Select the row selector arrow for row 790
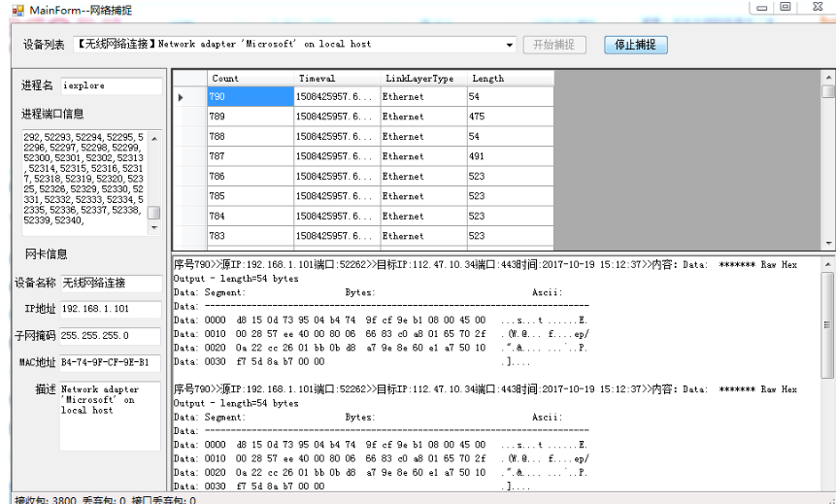Image resolution: width=836 pixels, height=504 pixels. pyautogui.click(x=189, y=96)
